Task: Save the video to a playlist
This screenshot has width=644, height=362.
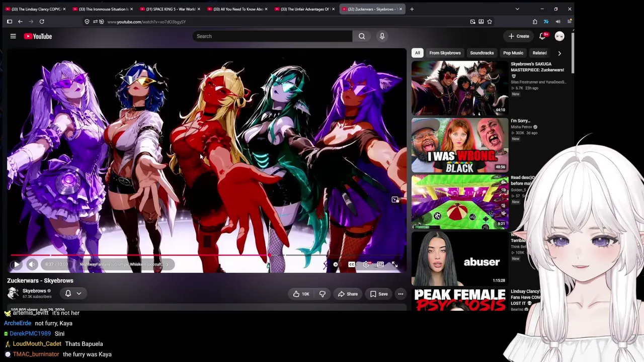Action: coord(379,294)
